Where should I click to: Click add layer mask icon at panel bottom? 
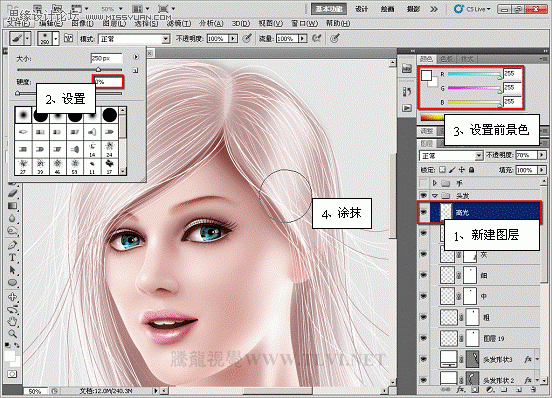(x=475, y=390)
